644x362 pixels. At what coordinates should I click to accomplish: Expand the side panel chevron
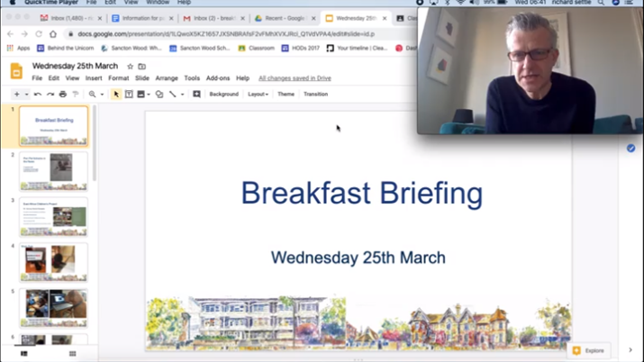(x=630, y=350)
